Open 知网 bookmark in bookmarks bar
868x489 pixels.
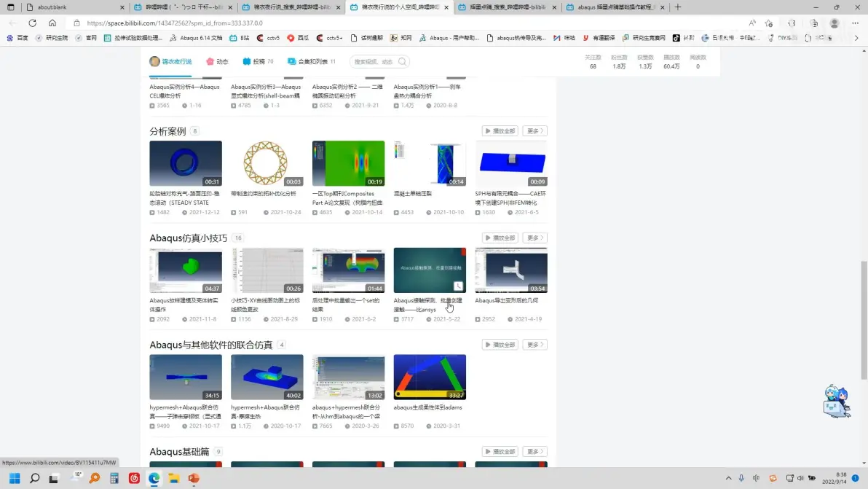click(x=401, y=38)
